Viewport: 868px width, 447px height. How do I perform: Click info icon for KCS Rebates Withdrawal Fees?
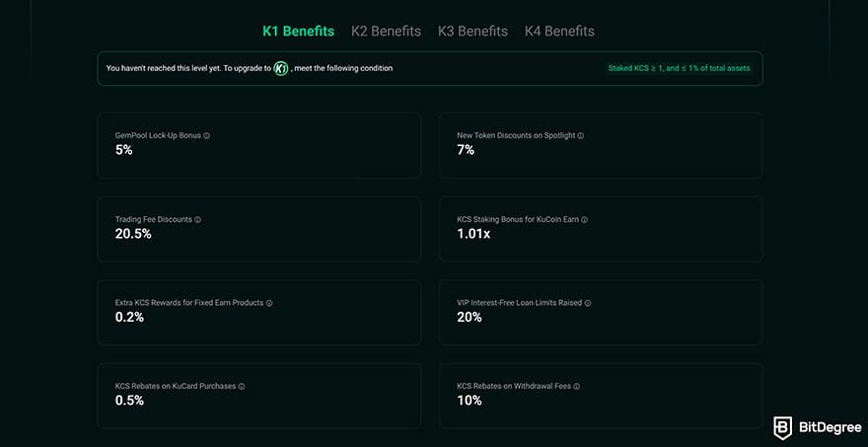(577, 386)
